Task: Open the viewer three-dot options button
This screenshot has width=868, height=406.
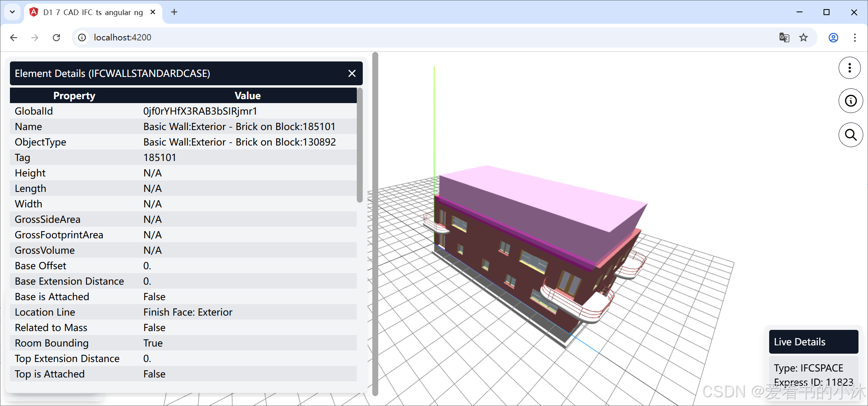Action: 850,68
